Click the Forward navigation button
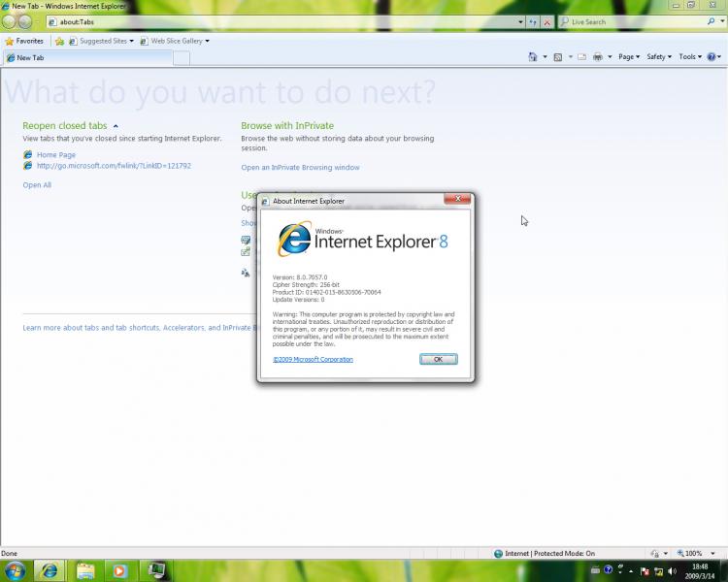728x582 pixels. (x=25, y=21)
